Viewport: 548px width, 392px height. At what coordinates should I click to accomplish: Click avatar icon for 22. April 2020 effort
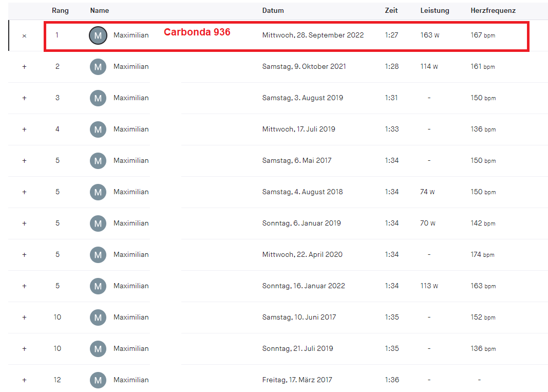(98, 255)
